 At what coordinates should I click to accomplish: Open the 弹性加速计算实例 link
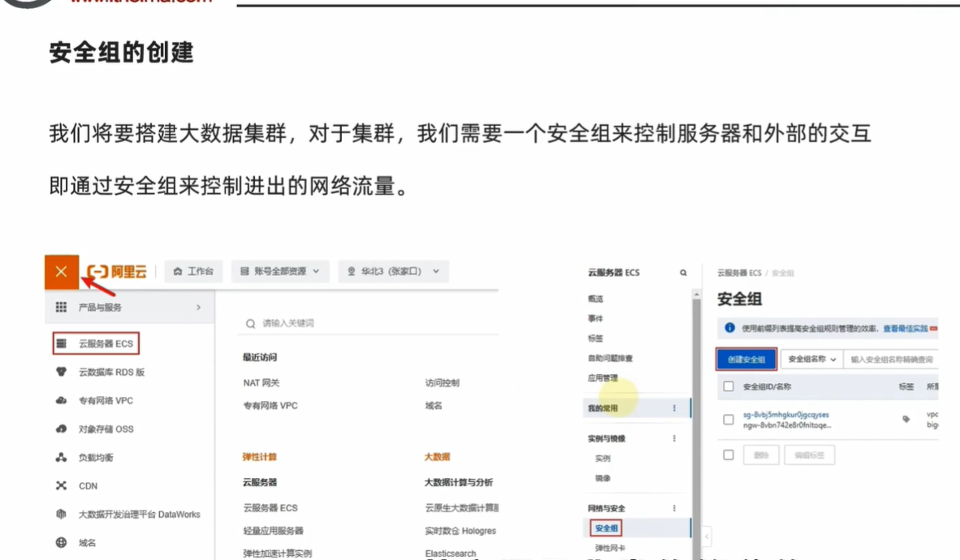click(x=277, y=554)
